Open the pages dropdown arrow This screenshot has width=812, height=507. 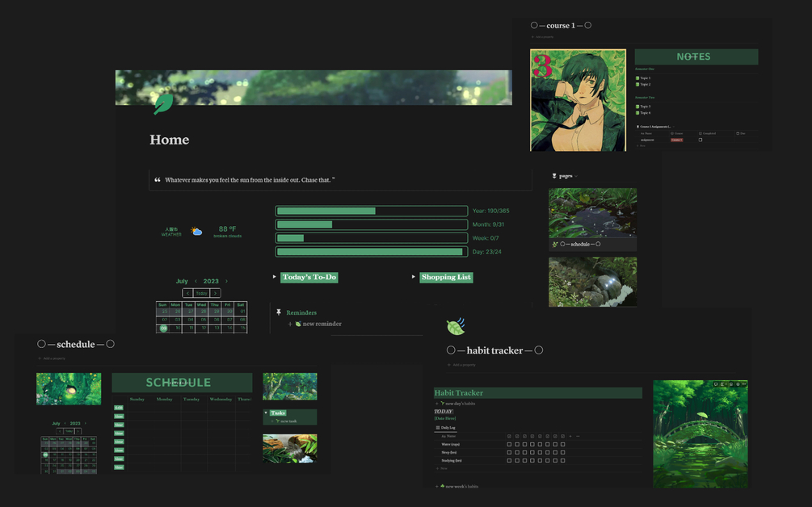click(577, 175)
